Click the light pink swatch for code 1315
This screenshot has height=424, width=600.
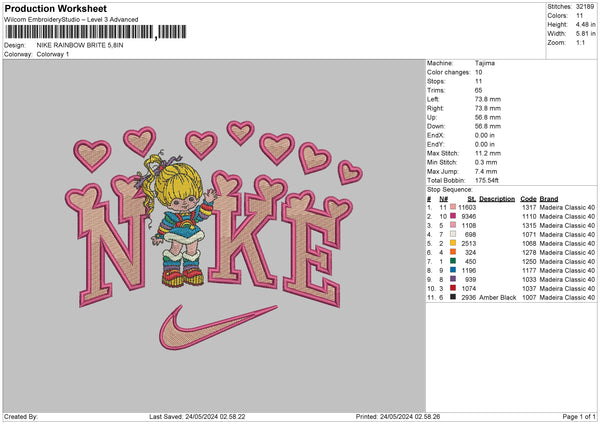[453, 225]
